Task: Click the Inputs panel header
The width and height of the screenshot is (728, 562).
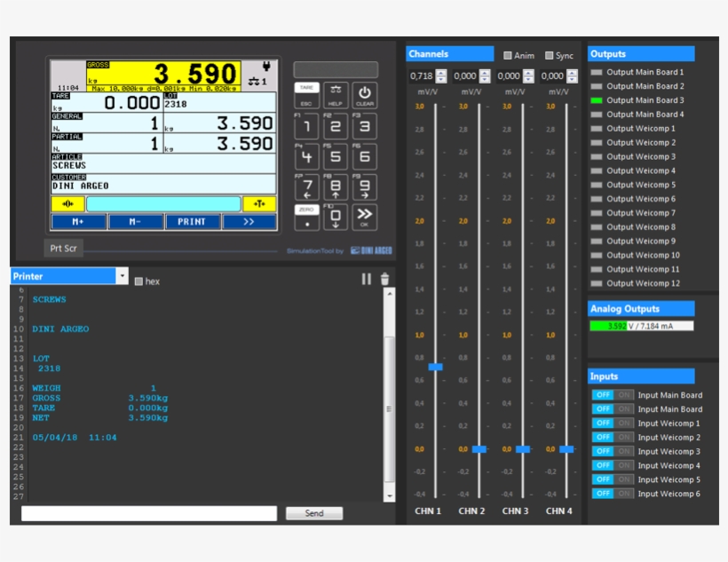Action: pyautogui.click(x=641, y=376)
